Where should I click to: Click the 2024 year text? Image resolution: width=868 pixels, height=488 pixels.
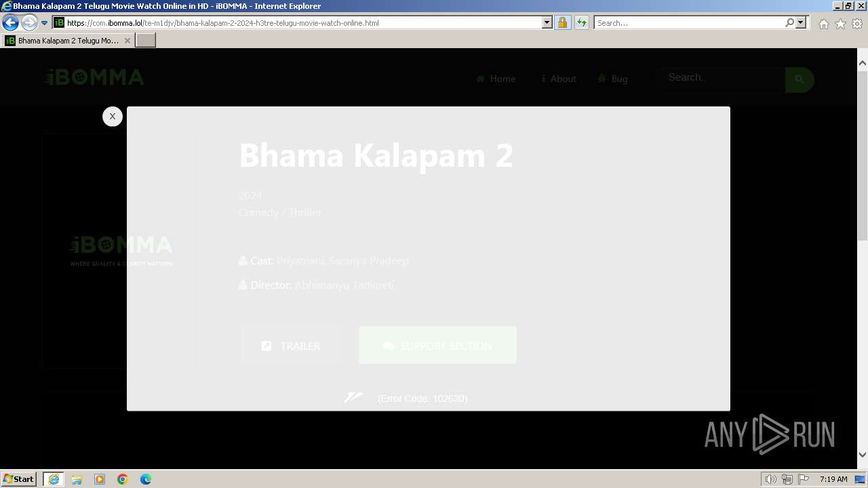(x=250, y=195)
